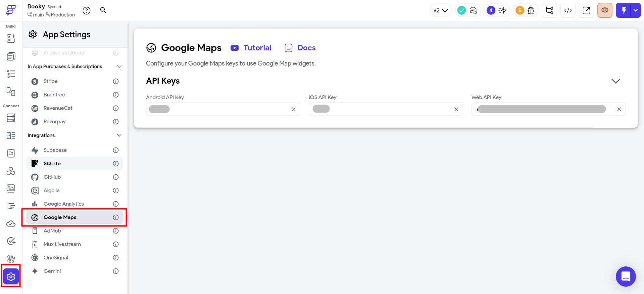Open Gemini integration settings
This screenshot has height=294, width=644.
[x=75, y=271]
